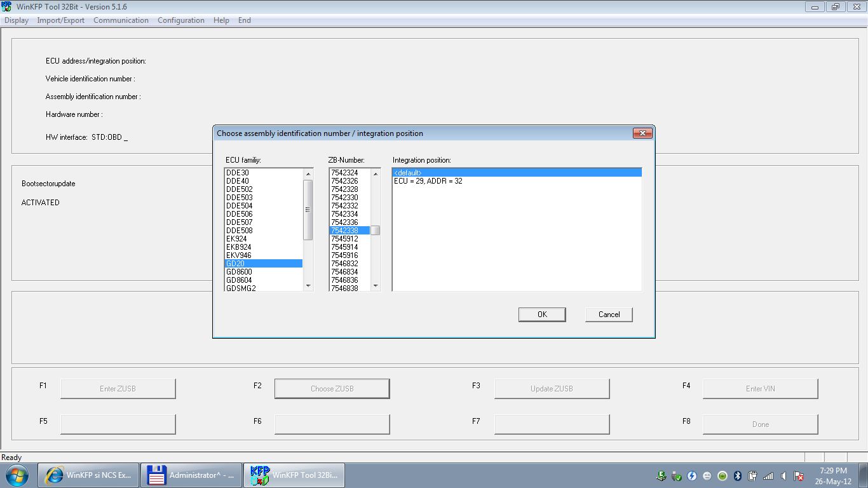
Task: Select ZB-Number 7545916
Action: 349,255
